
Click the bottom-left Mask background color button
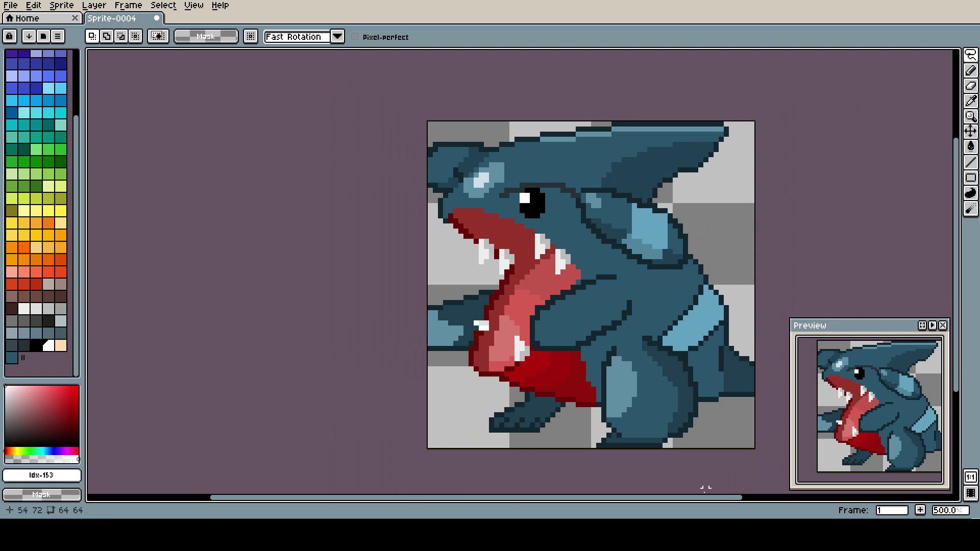coord(41,494)
